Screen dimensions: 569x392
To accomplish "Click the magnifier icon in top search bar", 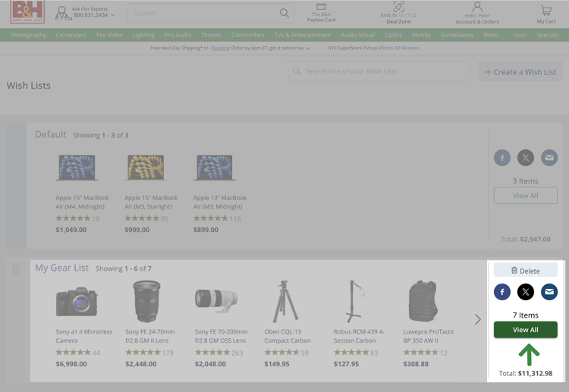I will (x=284, y=14).
